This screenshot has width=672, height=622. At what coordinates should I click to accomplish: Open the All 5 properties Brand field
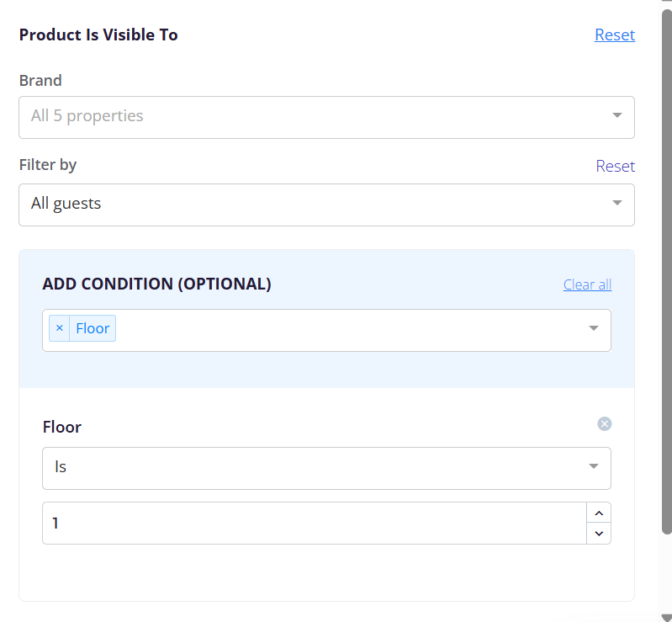tap(326, 117)
